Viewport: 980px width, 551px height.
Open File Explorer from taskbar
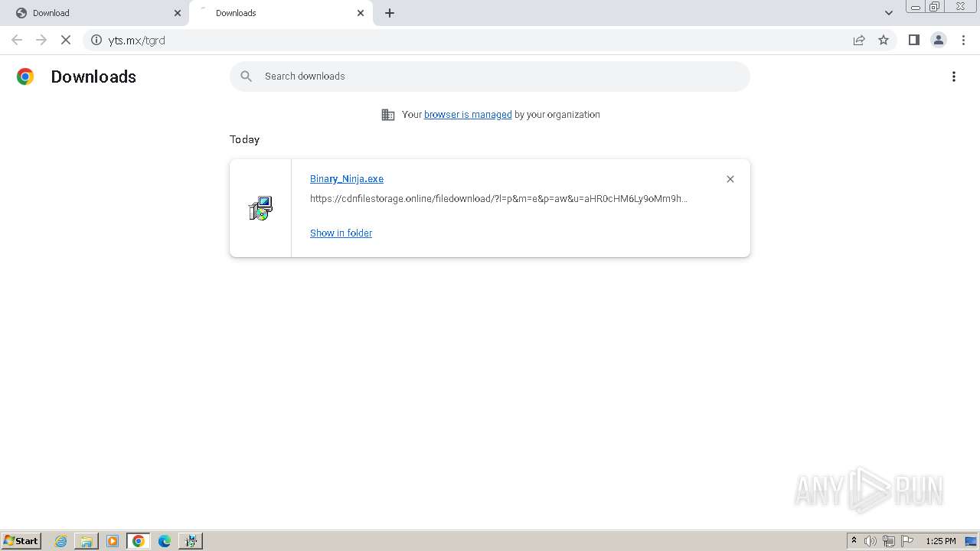pos(87,541)
